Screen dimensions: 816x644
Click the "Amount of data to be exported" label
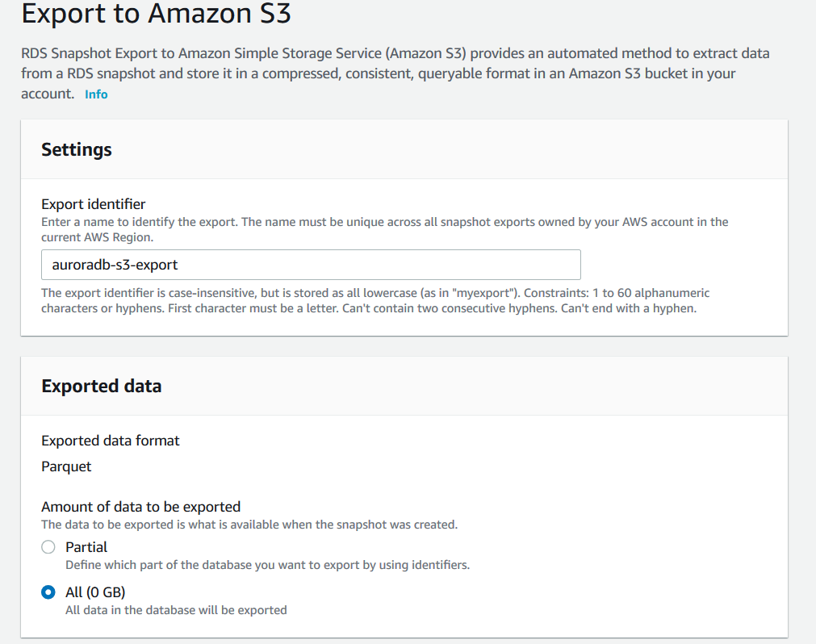tap(141, 507)
